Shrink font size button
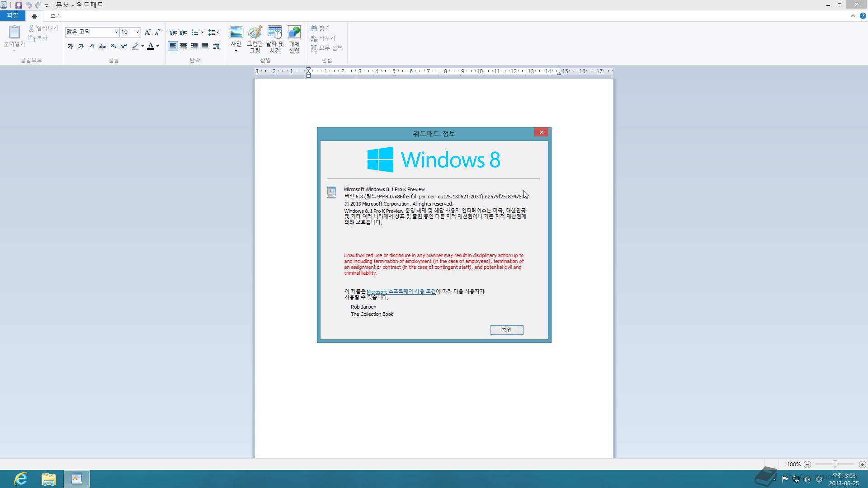This screenshot has height=488, width=868. (157, 32)
